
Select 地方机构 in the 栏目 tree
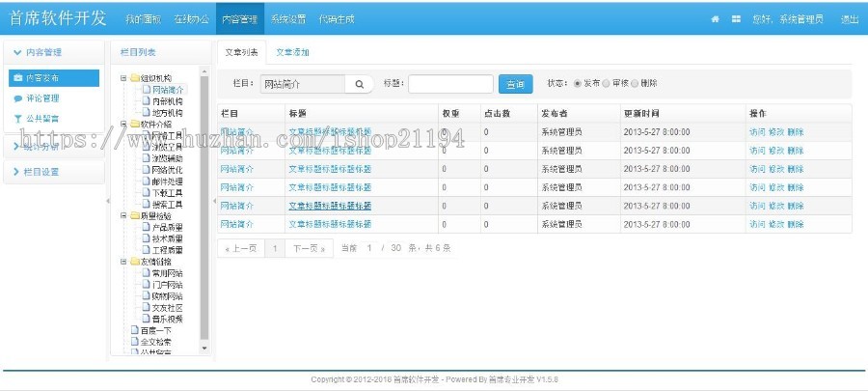(167, 112)
